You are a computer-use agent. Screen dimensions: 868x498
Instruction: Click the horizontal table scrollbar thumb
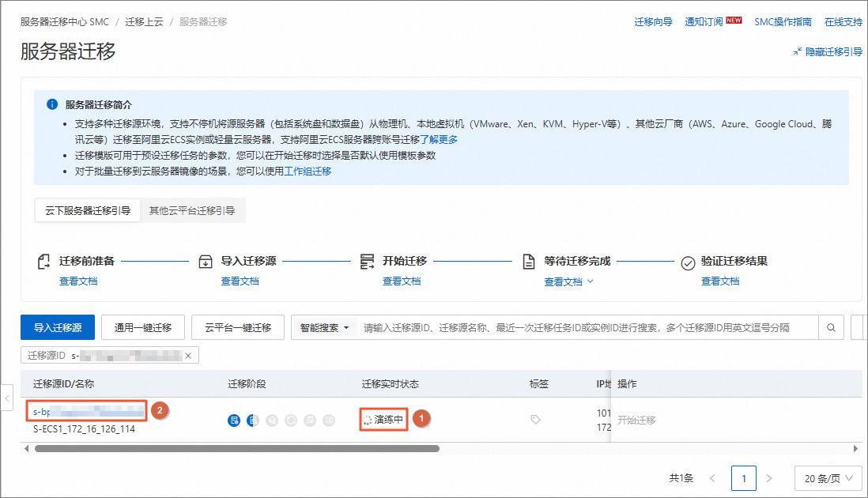(x=237, y=448)
